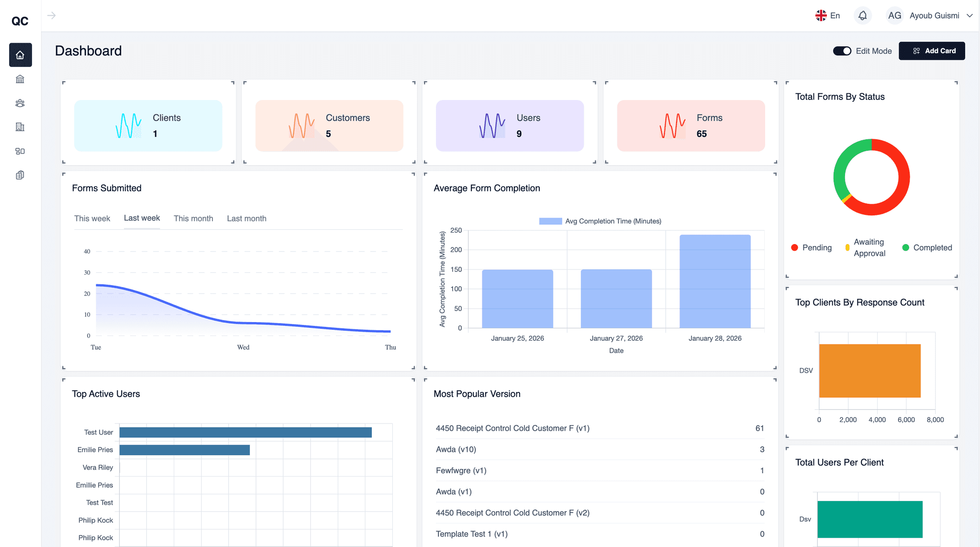This screenshot has width=980, height=547.
Task: Click the QC logo
Action: tap(20, 21)
